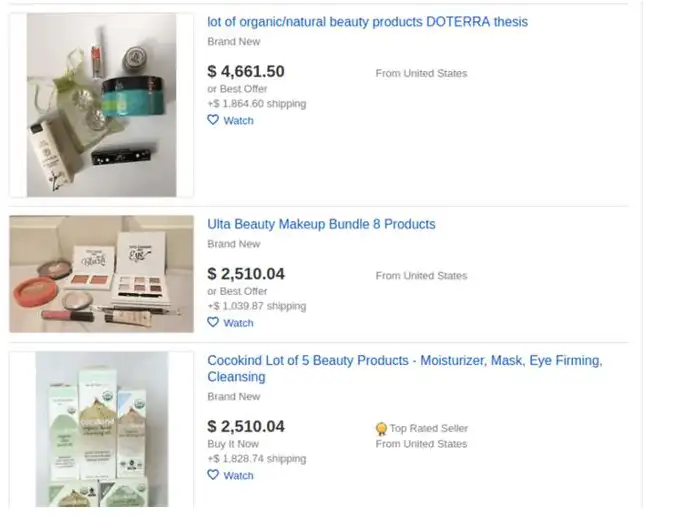Image resolution: width=685 pixels, height=523 pixels.
Task: Click the Watch text on the Ulta Beauty listing
Action: pos(238,323)
